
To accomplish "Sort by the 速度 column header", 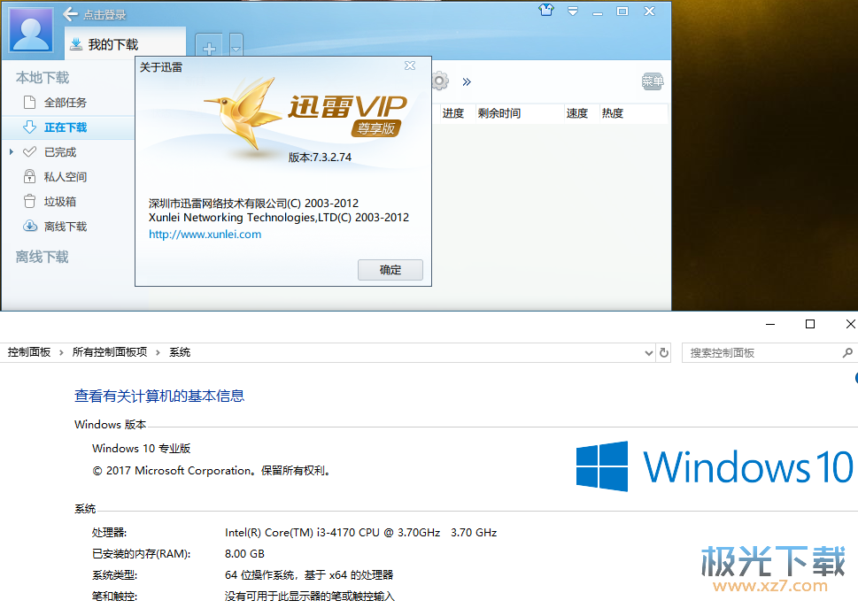I will click(577, 113).
